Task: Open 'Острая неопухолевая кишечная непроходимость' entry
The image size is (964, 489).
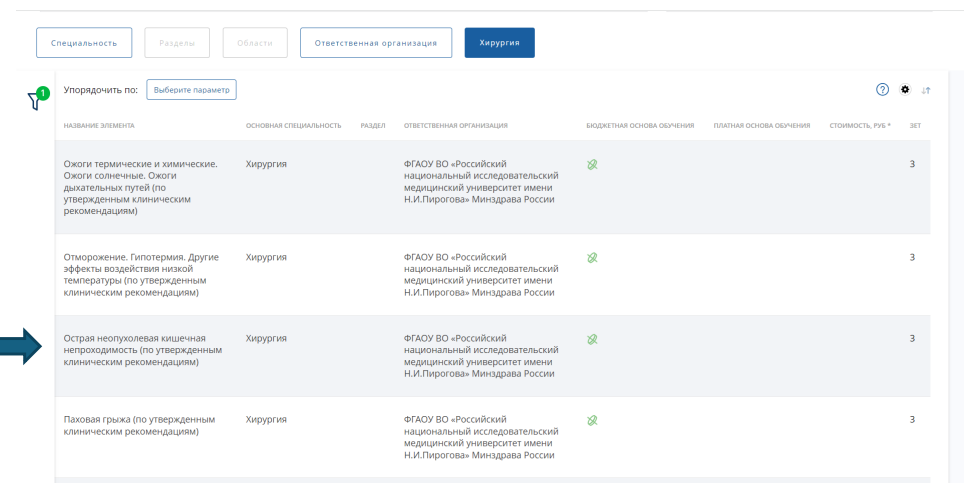Action: [x=143, y=350]
